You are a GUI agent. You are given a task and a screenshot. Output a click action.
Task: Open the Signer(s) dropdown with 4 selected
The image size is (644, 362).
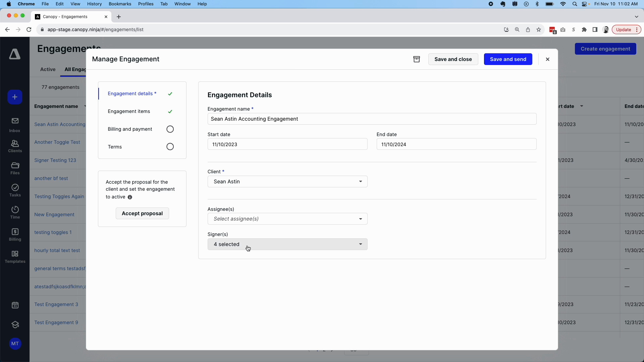tap(287, 244)
